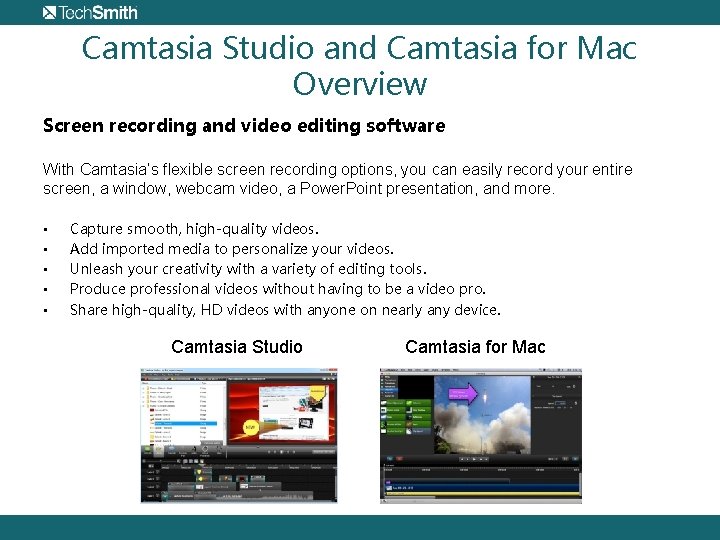
Task: Click the word 'Overview' in the title
Action: pos(360,84)
